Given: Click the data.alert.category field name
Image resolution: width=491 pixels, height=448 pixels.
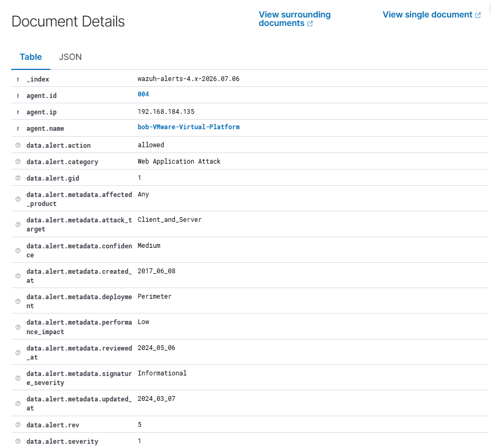Looking at the screenshot, I should click(x=63, y=162).
